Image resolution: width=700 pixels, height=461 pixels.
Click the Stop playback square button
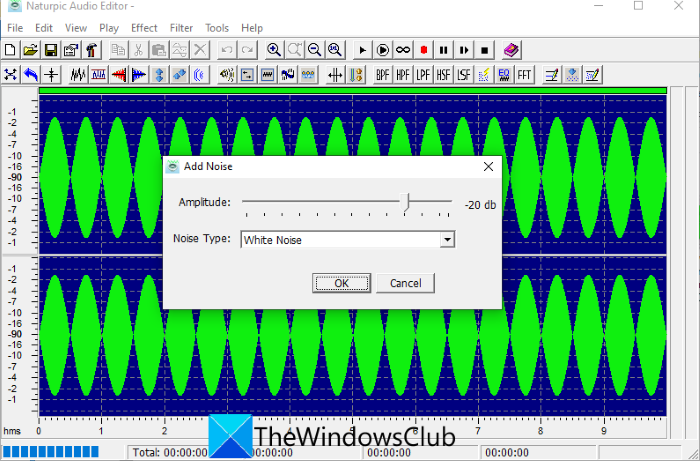tap(484, 50)
